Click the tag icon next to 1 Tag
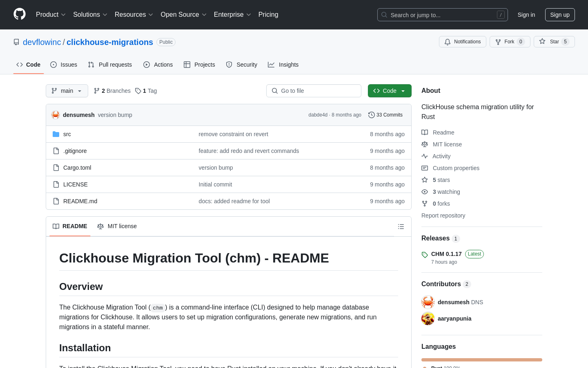The height and width of the screenshot is (368, 588). (138, 91)
